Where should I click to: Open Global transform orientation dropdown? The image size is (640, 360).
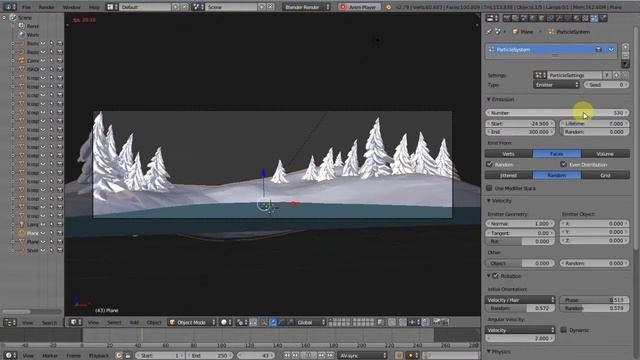pyautogui.click(x=311, y=322)
